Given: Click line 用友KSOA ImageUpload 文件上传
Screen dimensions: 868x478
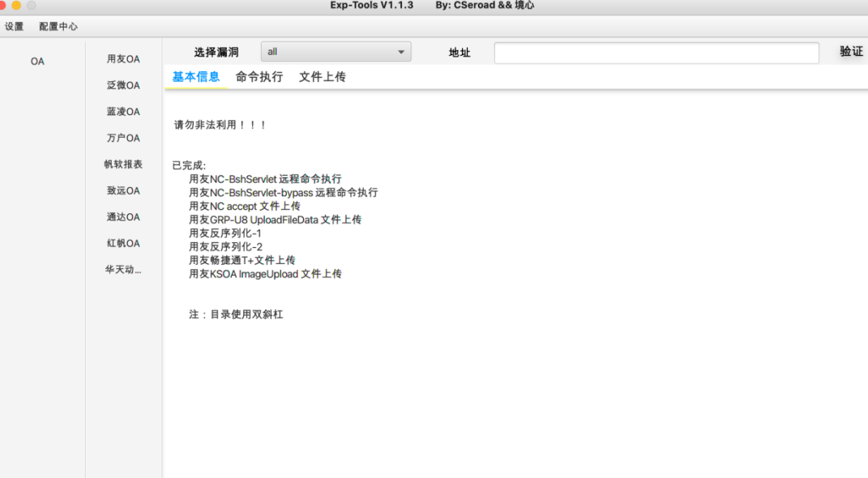Looking at the screenshot, I should (265, 274).
